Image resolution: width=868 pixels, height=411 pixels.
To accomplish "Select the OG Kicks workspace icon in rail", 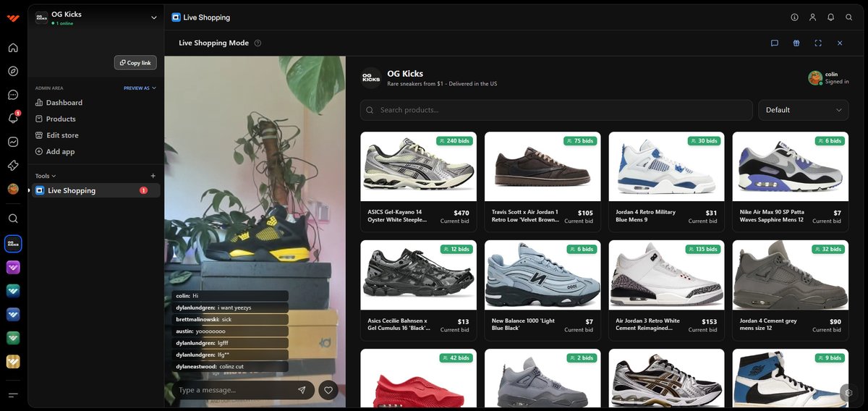I will 13,244.
